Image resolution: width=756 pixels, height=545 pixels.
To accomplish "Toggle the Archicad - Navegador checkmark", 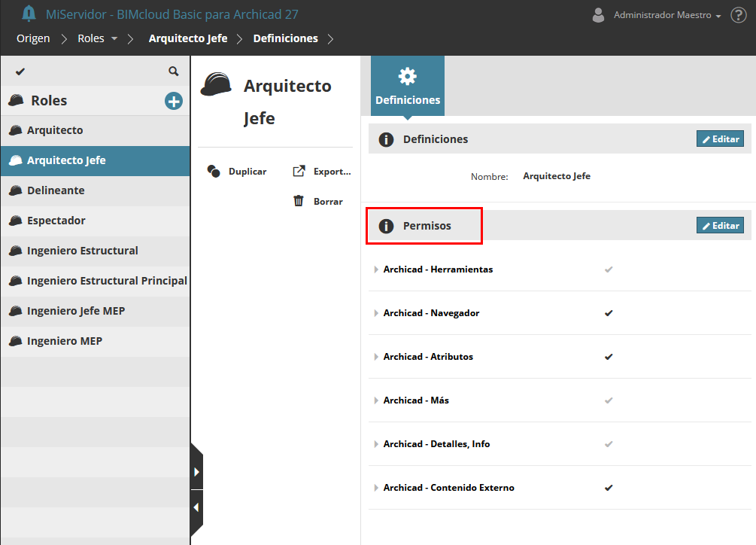I will point(609,313).
